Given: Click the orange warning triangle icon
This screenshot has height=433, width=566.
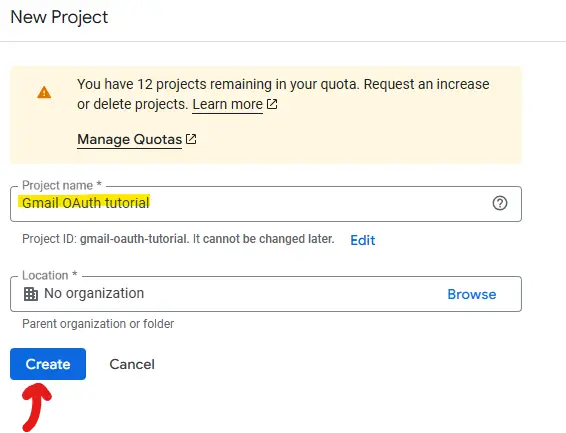Looking at the screenshot, I should [44, 92].
